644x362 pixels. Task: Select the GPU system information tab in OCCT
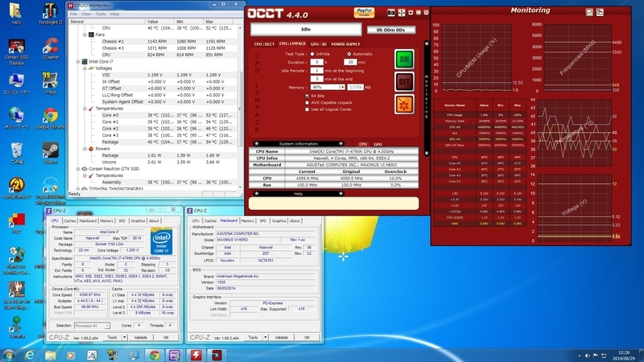click(x=378, y=144)
